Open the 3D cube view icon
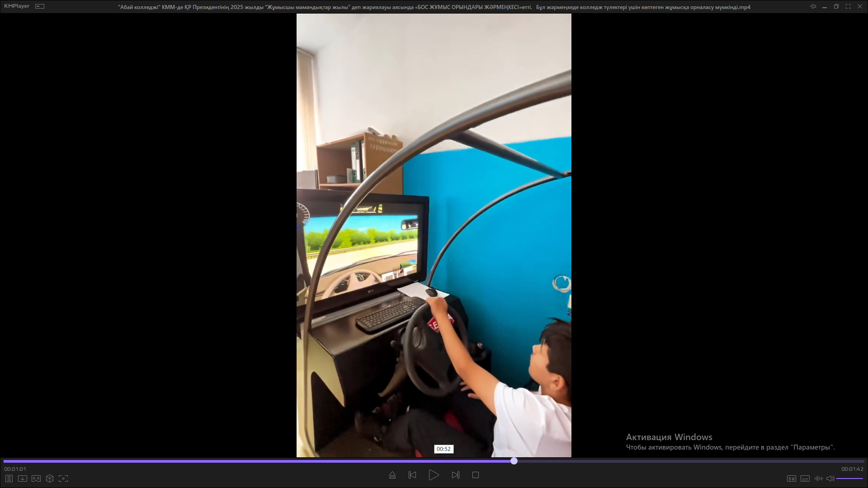 50,479
